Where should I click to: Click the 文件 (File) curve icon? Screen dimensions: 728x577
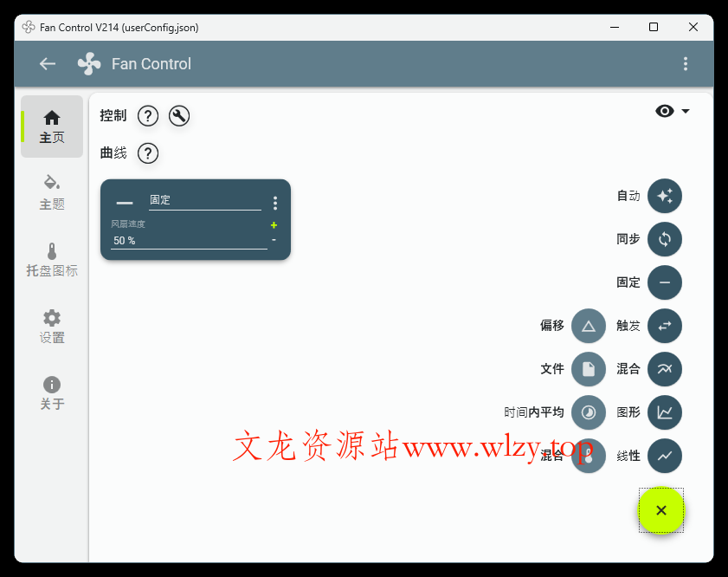pos(588,369)
